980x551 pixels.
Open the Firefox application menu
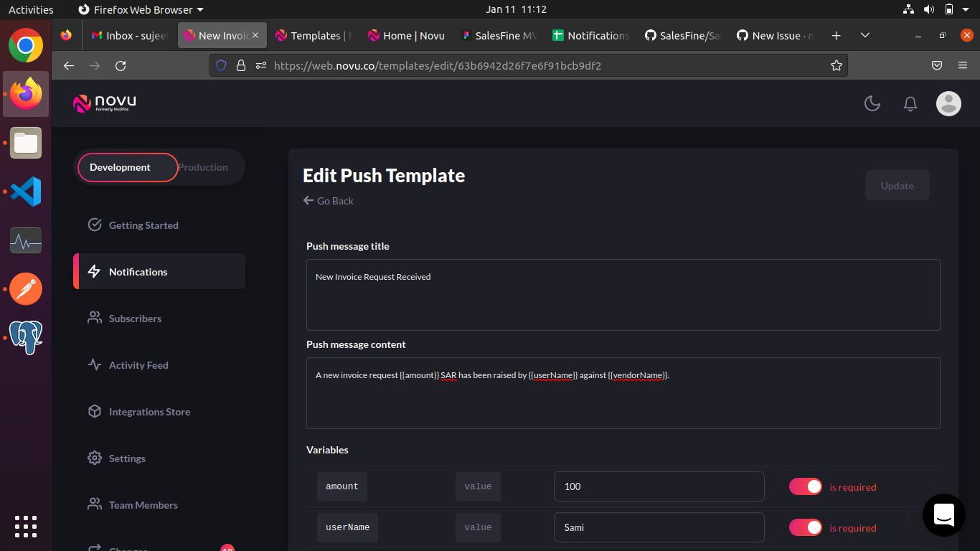click(x=963, y=65)
